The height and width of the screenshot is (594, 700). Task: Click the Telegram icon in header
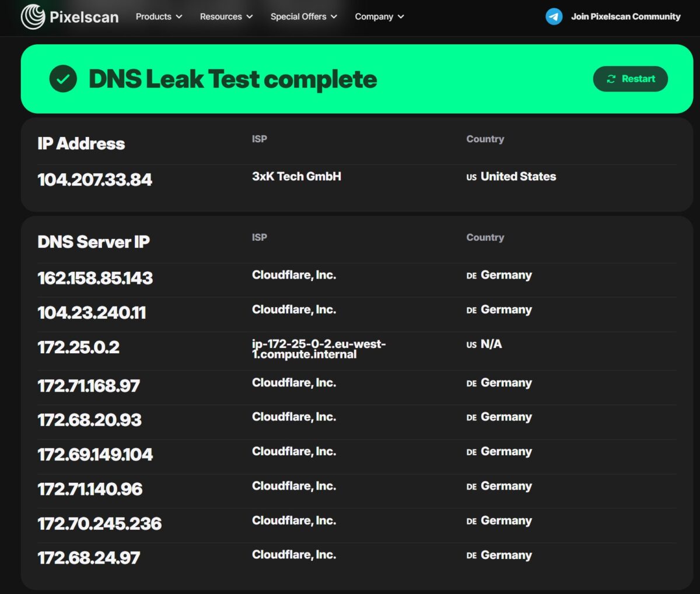[554, 16]
